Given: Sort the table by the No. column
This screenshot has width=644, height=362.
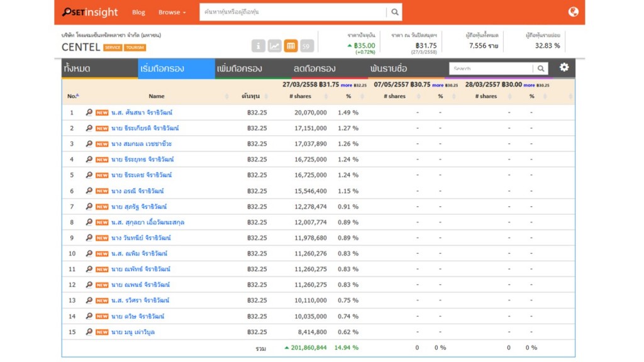Looking at the screenshot, I should pos(73,96).
